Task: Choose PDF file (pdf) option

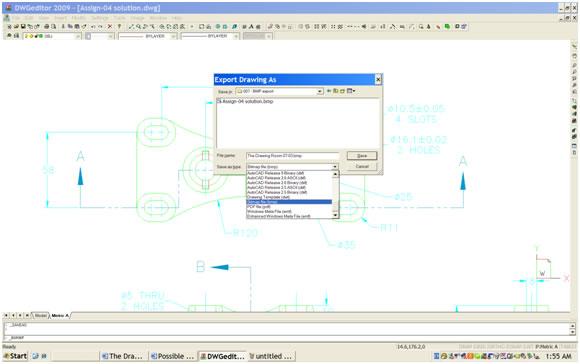Action: tap(259, 207)
